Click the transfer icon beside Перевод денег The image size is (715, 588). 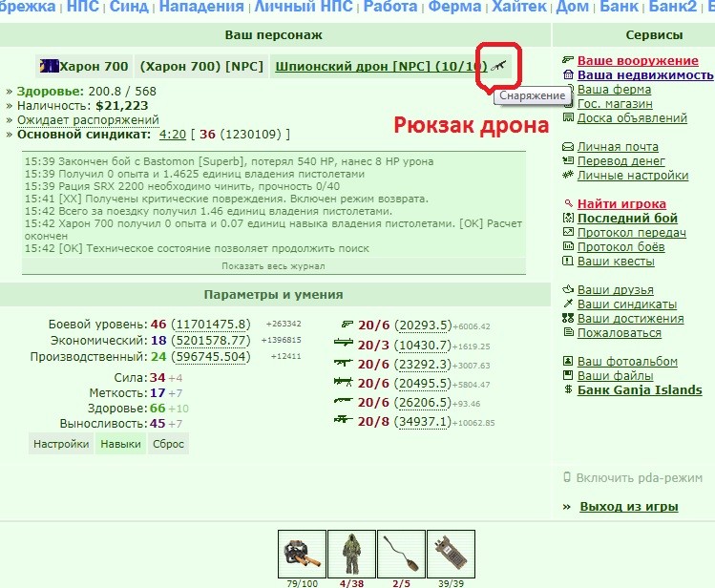click(568, 160)
